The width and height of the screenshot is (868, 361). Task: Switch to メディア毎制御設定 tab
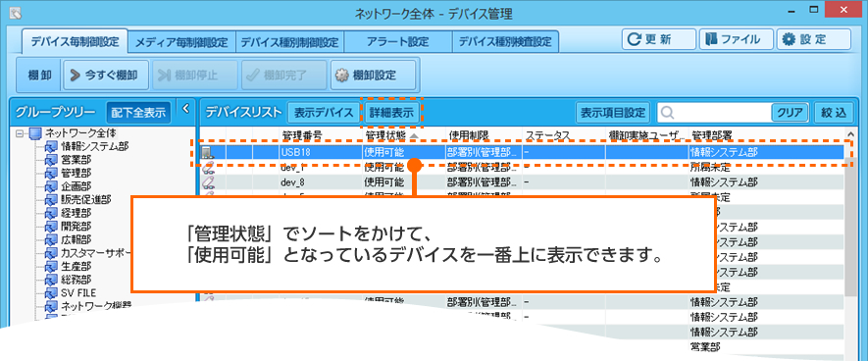181,42
